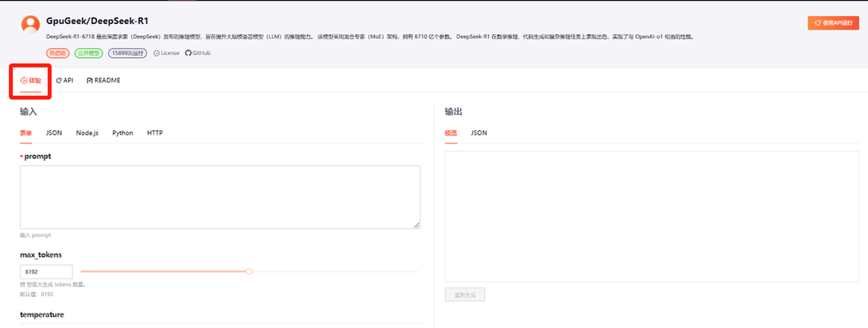Switch to the Python tab
The width and height of the screenshot is (868, 328).
point(123,133)
